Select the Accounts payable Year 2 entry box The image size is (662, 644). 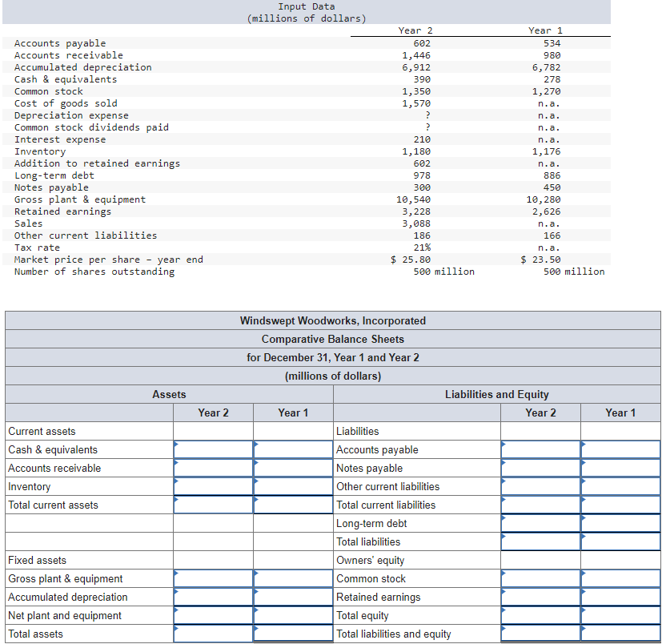pyautogui.click(x=540, y=449)
